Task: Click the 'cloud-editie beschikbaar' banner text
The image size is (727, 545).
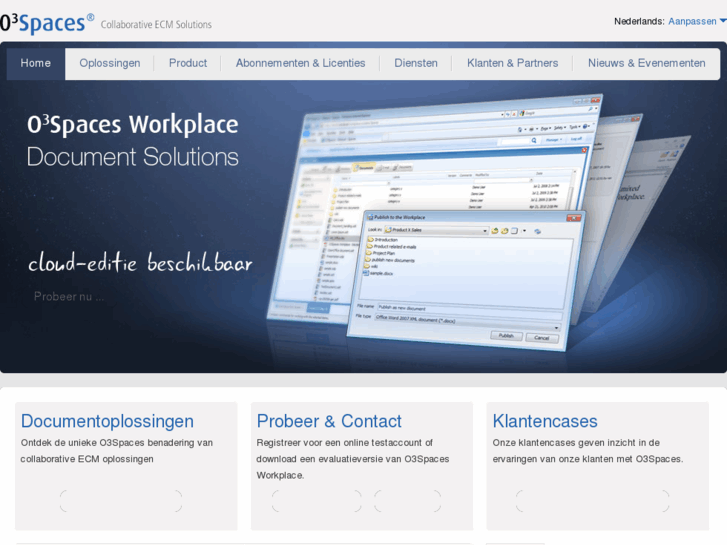Action: click(140, 263)
